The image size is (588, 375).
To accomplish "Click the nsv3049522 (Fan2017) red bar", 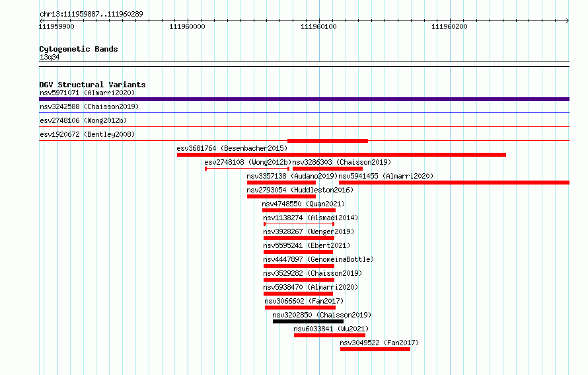I will (375, 349).
